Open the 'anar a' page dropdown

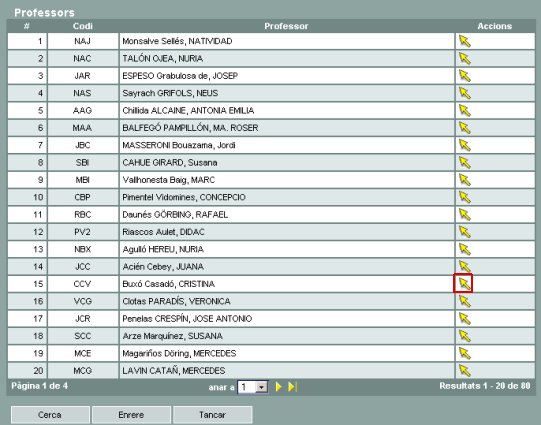pos(253,387)
